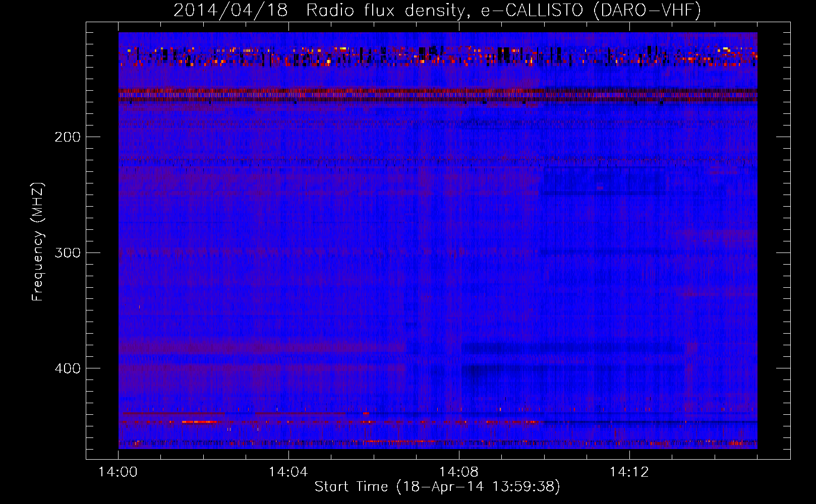Click the 14:12 time tick label
This screenshot has width=816, height=504.
click(x=629, y=472)
